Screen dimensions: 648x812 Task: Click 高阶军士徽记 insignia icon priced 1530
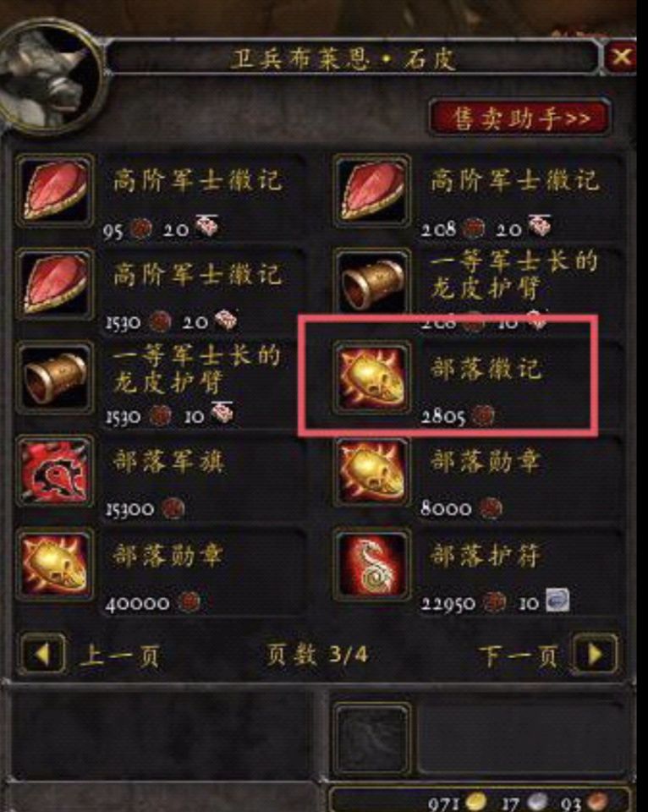click(54, 284)
